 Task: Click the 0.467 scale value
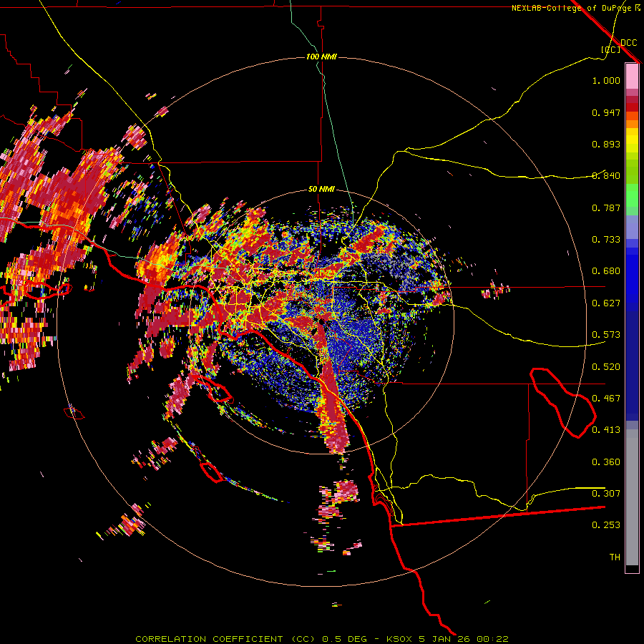coord(606,399)
